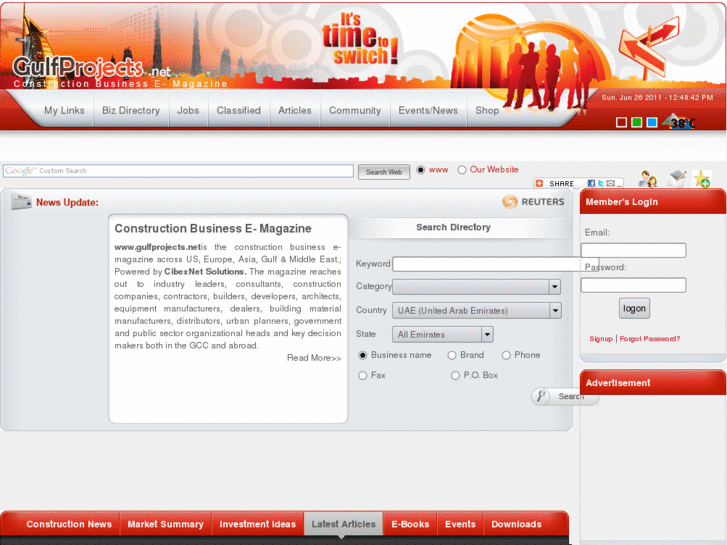Select the www search radio button
Viewport: 727px width, 545px height.
point(421,170)
